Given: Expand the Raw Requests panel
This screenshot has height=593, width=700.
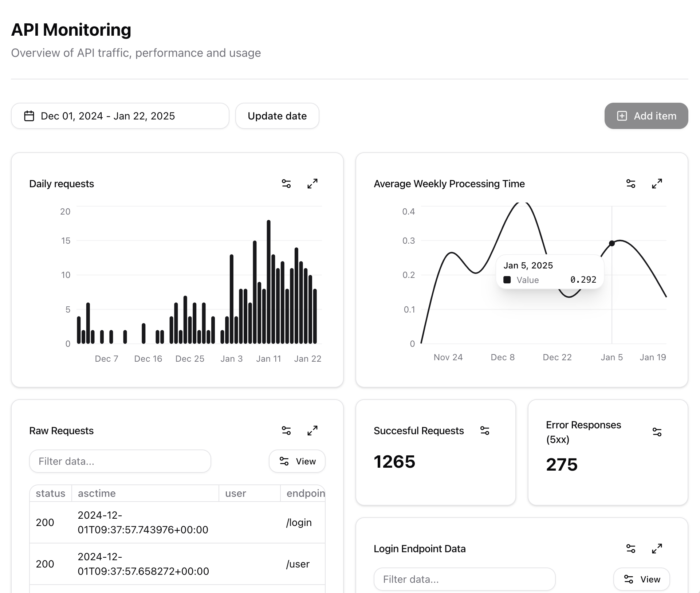Looking at the screenshot, I should tap(312, 431).
